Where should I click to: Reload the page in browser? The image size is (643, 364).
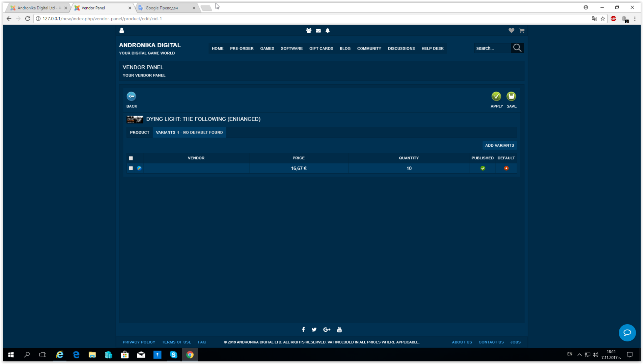(28, 19)
